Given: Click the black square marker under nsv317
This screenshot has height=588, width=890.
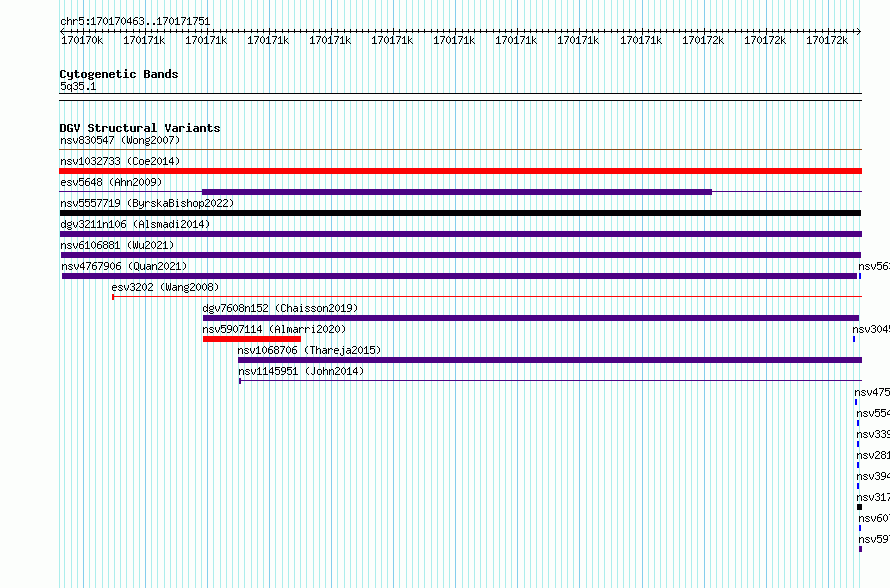Looking at the screenshot, I should 859,507.
